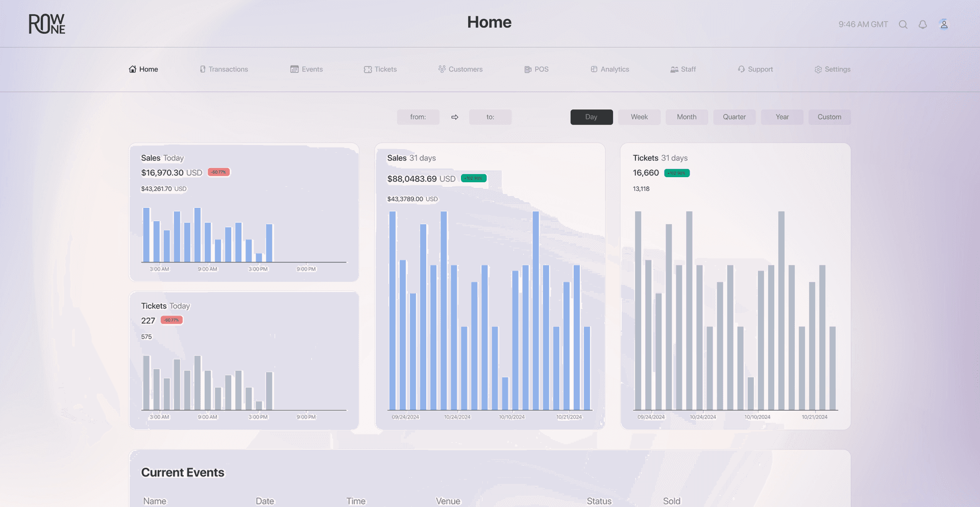Click the Sold column header
980x507 pixels.
click(672, 501)
